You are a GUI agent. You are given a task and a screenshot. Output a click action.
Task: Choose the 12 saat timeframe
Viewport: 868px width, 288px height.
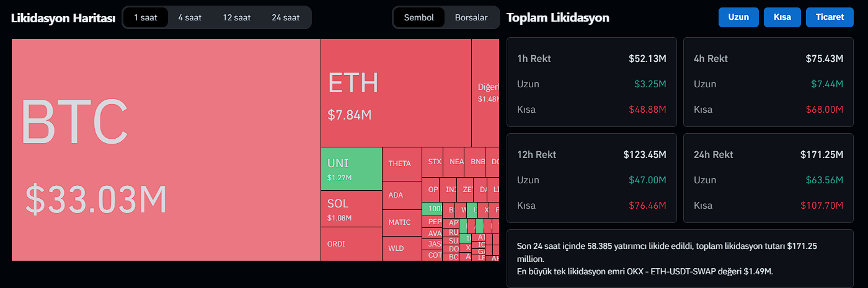236,17
